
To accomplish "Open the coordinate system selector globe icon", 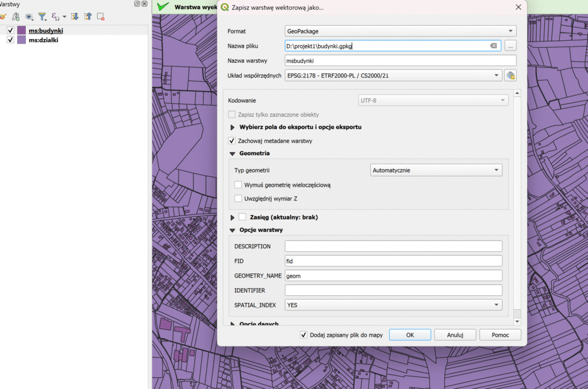I will point(510,75).
